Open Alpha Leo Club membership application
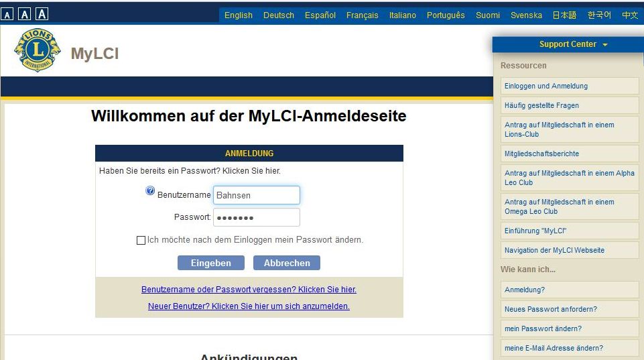This screenshot has height=360, width=644. 570,178
